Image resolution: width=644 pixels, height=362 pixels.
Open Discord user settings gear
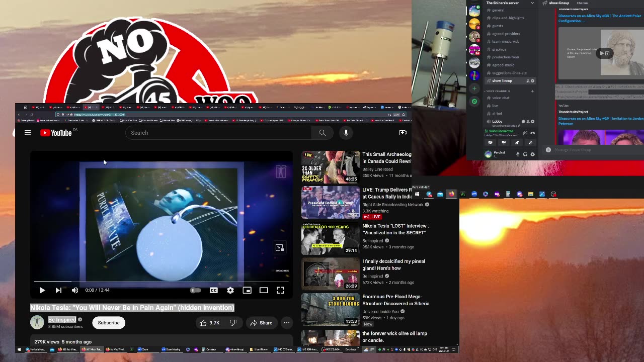pyautogui.click(x=533, y=154)
